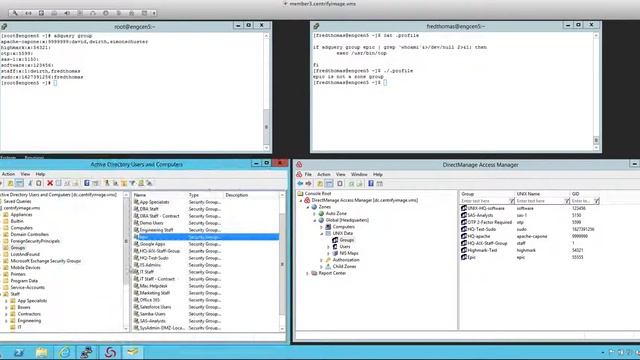Viewport: 640px width, 360px height.
Task: Click PuTTY icon in fredthomas@engcen5 title bar
Action: point(316,27)
